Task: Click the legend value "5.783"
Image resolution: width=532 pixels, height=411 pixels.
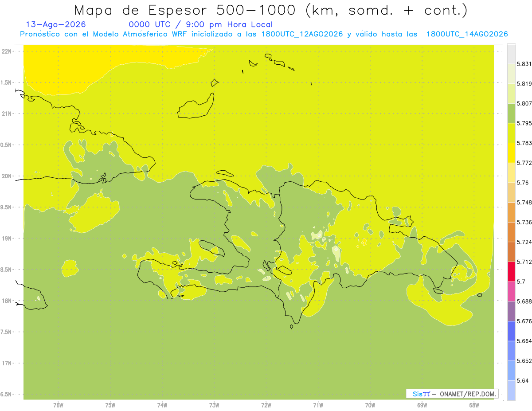Action: coord(524,143)
